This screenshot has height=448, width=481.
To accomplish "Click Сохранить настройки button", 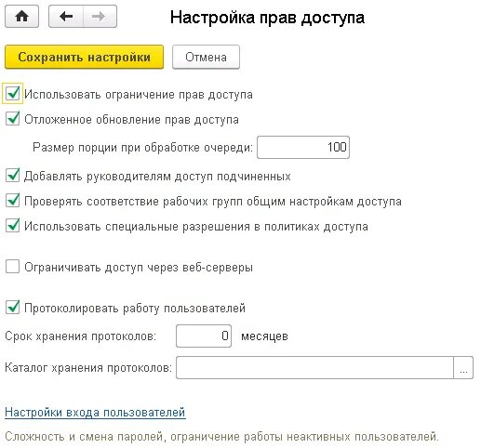I will (x=84, y=57).
